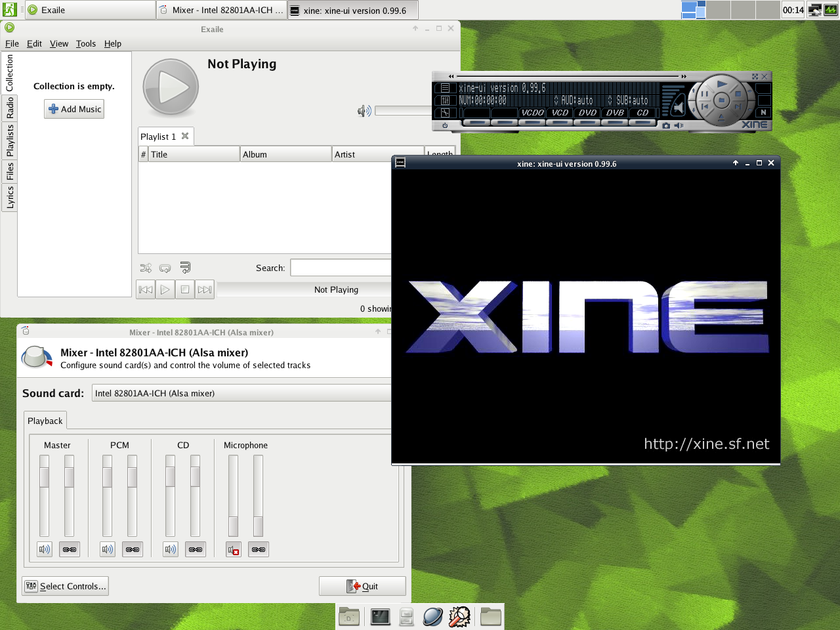
Task: Click xine panel previous chapter button
Action: pos(704,107)
